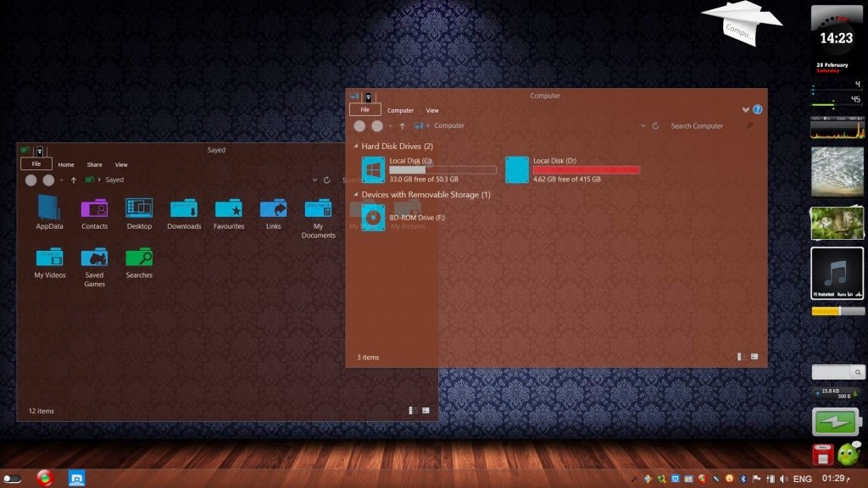The image size is (868, 488).
Task: Switch to details view in Sayed window
Action: pos(413,411)
